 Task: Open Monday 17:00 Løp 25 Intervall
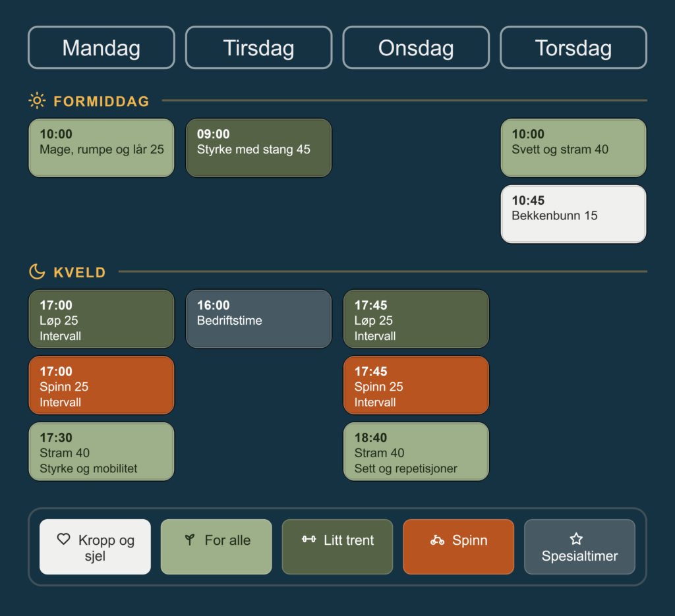tap(102, 319)
